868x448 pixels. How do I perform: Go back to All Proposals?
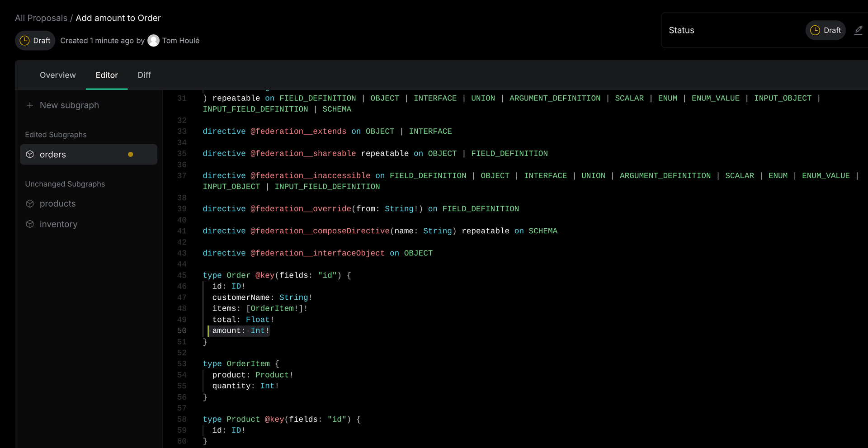pos(41,18)
